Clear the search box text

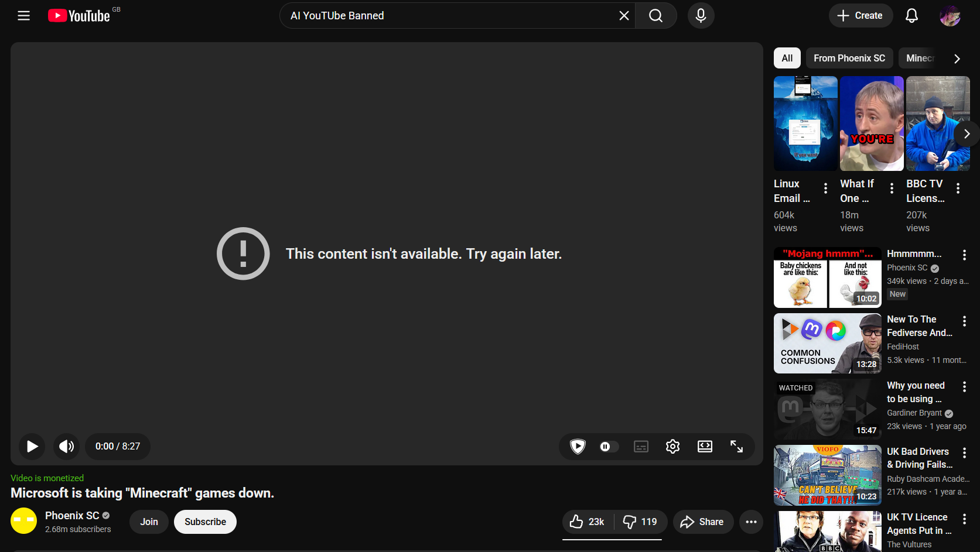[624, 16]
